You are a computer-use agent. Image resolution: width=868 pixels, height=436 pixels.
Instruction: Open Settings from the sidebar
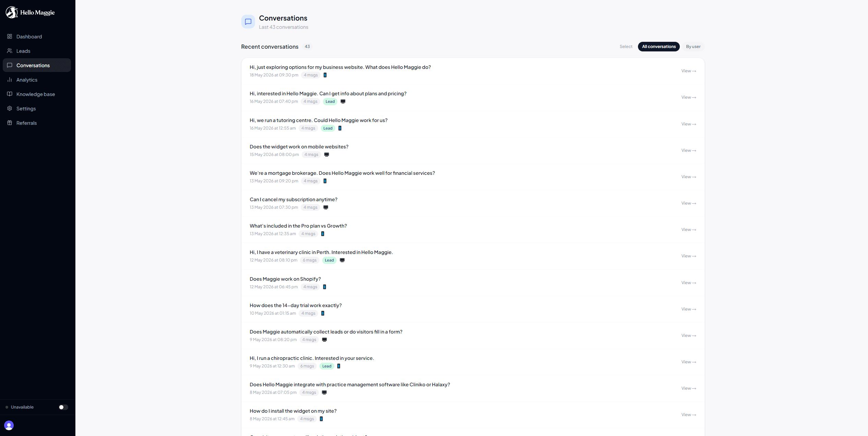[37, 108]
